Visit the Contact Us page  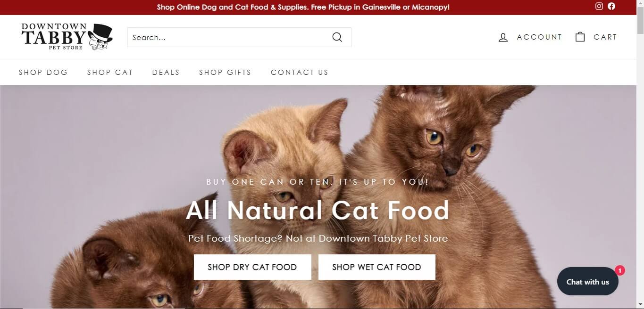pos(300,72)
